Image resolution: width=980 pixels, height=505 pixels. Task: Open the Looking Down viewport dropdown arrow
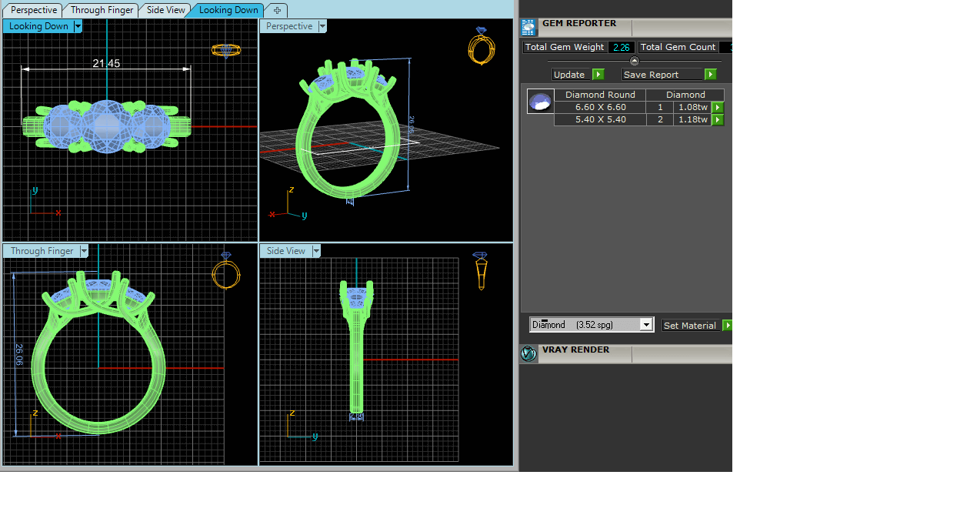coord(78,26)
